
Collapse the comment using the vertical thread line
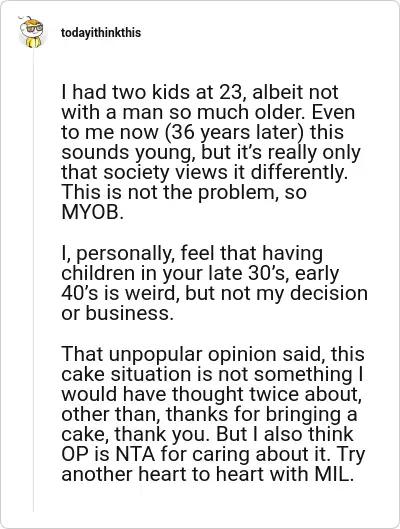pos(33,280)
